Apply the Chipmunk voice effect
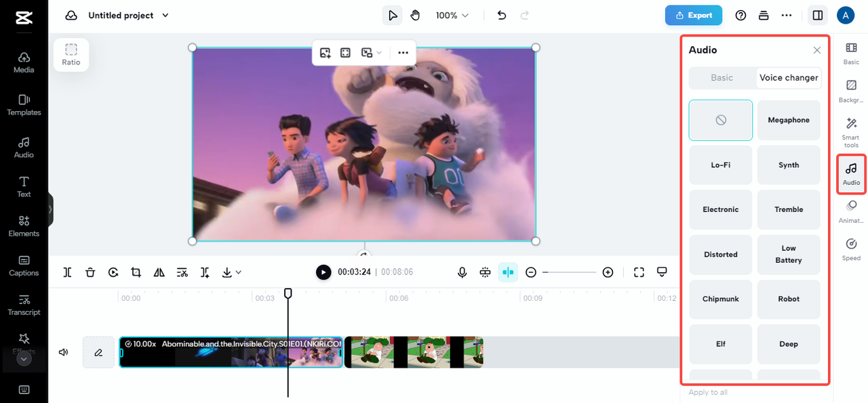This screenshot has height=403, width=868. click(x=721, y=299)
